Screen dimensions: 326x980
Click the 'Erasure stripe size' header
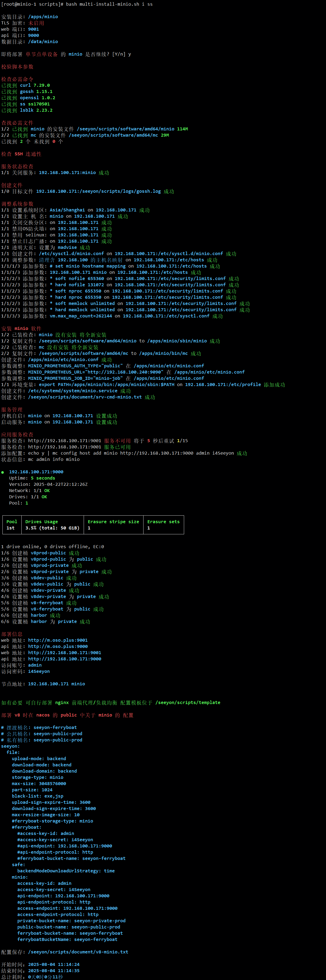[x=113, y=522]
